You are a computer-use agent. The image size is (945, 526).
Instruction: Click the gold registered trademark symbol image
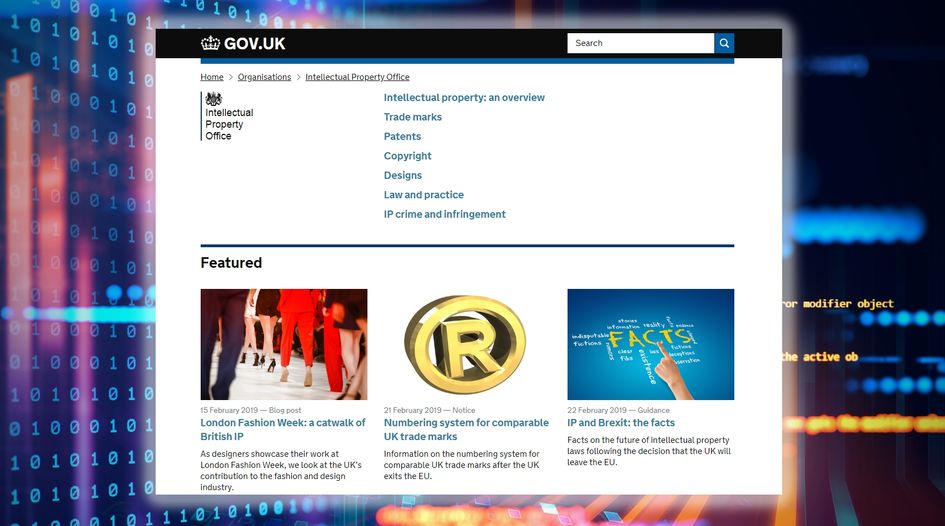[467, 344]
